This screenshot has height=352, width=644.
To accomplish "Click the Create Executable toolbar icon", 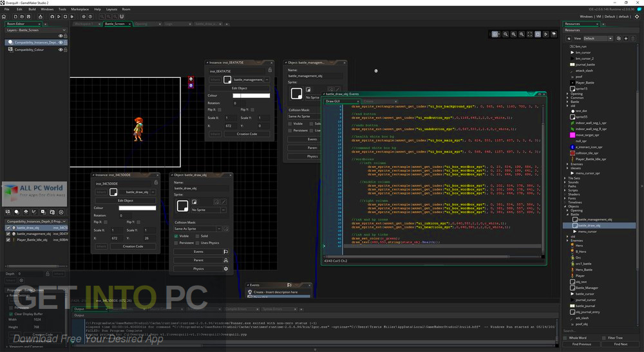I will [40, 17].
